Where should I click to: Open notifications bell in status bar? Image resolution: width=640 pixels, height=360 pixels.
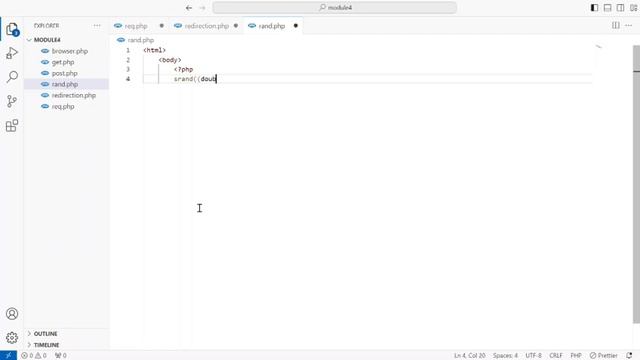click(629, 356)
